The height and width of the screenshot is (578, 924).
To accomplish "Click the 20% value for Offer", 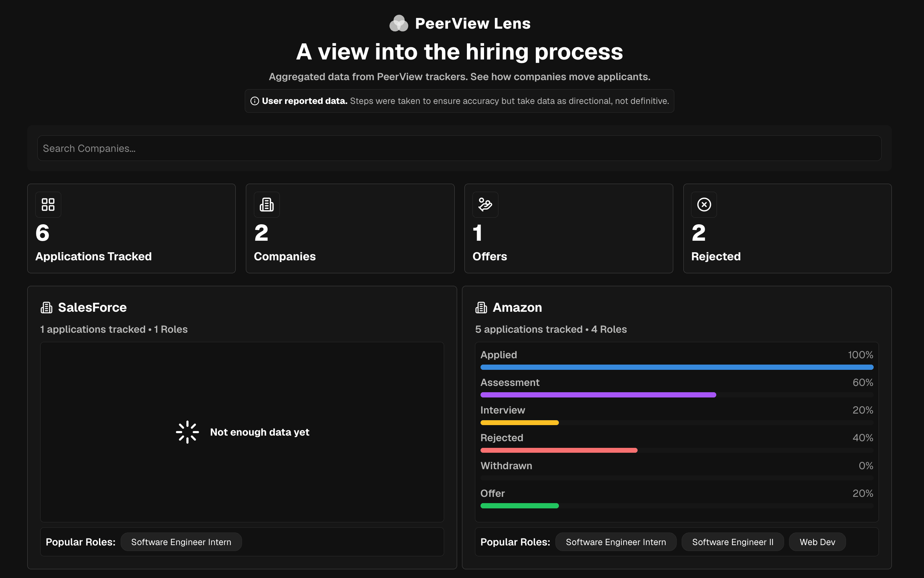I will 862,493.
